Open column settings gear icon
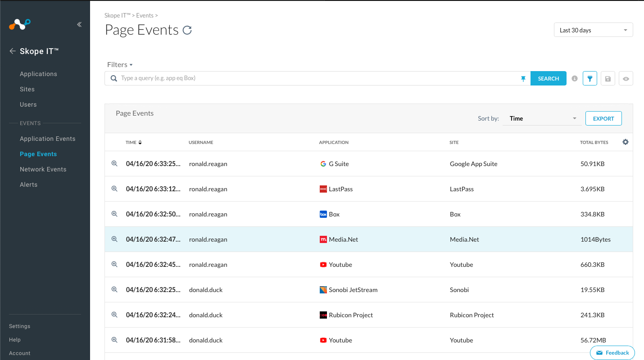Viewport: 644px width, 360px height. tap(625, 142)
